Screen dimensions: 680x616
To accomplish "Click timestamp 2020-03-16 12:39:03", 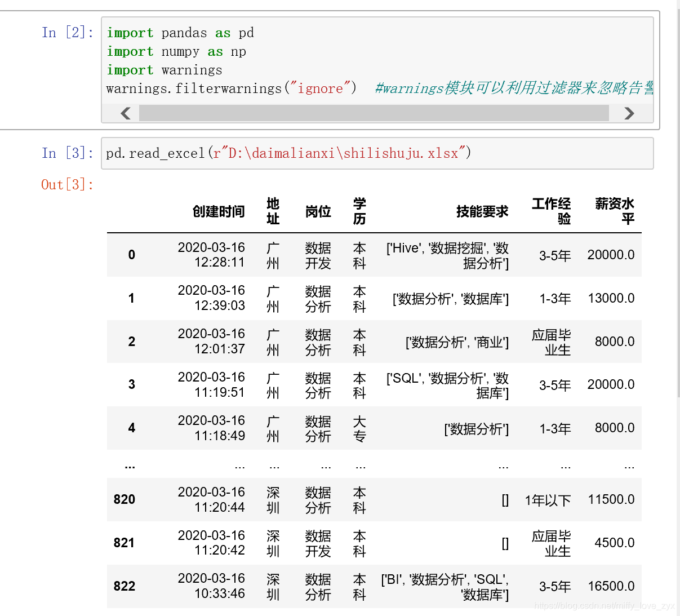I will click(211, 298).
